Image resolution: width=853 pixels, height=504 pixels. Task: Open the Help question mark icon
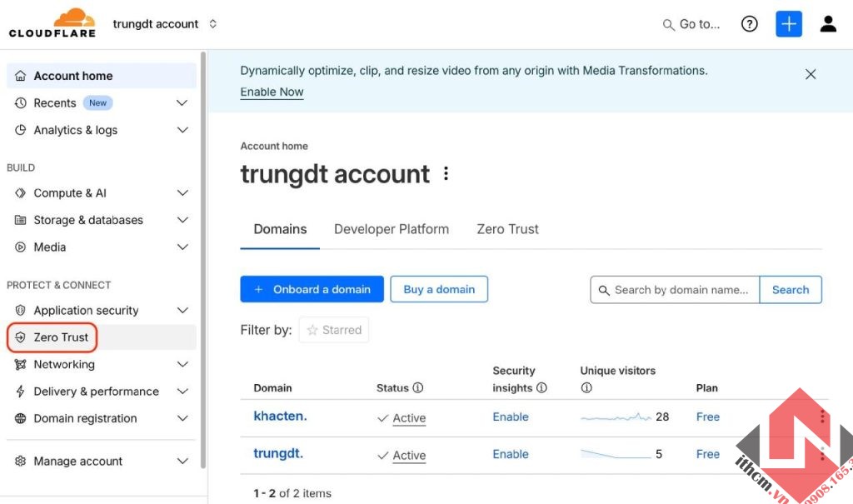749,23
